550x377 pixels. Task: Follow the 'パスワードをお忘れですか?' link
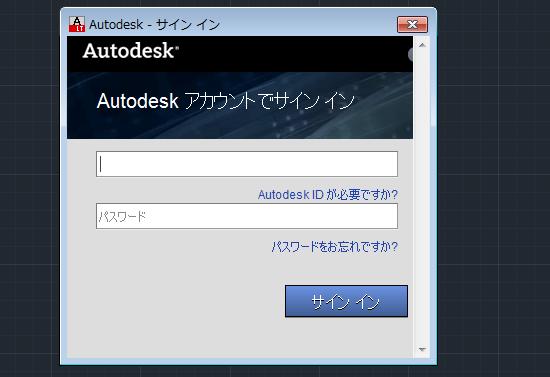tap(335, 247)
